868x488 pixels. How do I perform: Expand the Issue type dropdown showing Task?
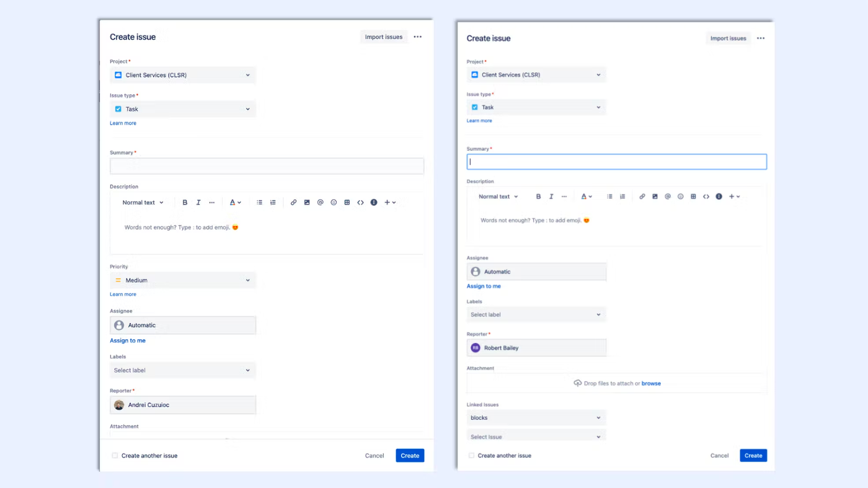(182, 109)
